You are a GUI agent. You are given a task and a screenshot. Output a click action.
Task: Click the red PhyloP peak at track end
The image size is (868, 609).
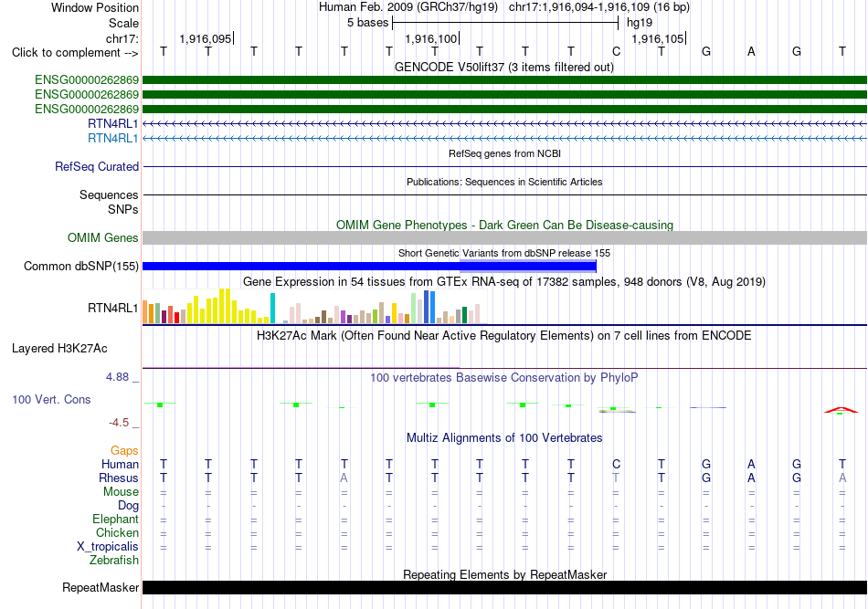point(841,410)
